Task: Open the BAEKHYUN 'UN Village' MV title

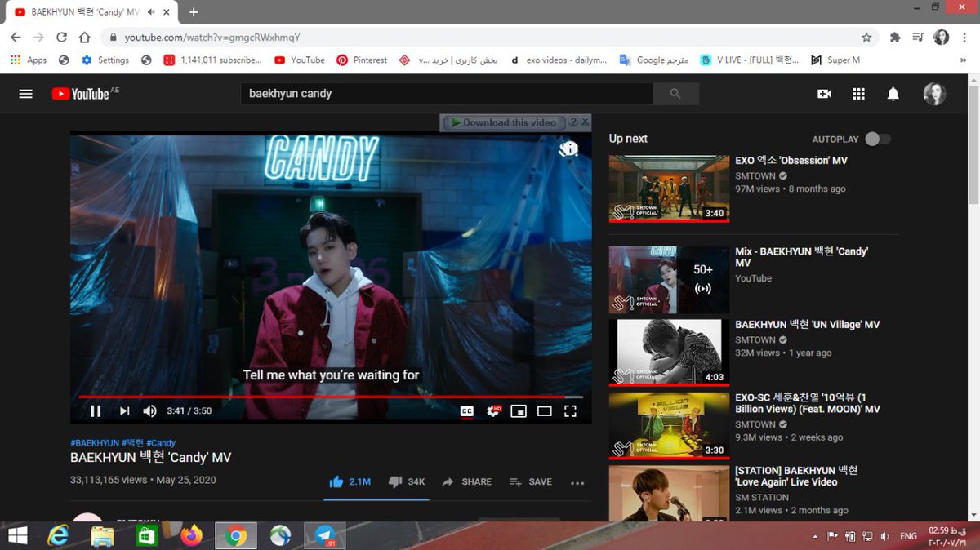Action: 807,325
